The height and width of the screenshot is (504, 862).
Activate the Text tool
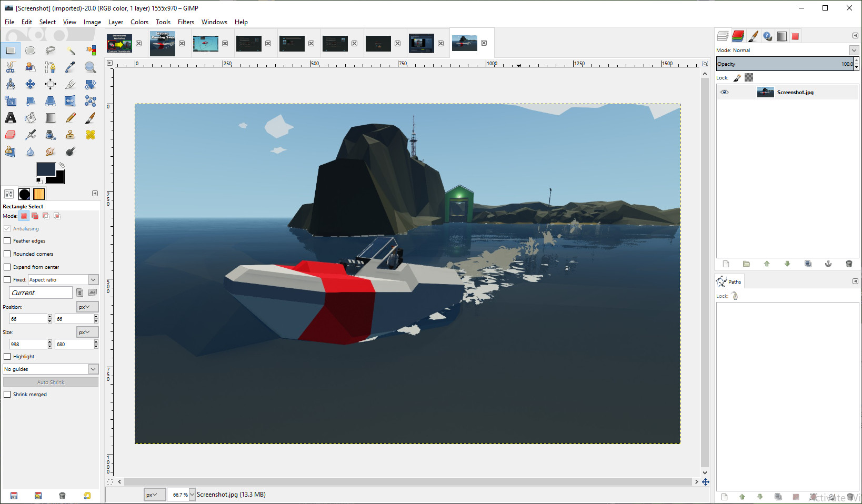[x=11, y=118]
